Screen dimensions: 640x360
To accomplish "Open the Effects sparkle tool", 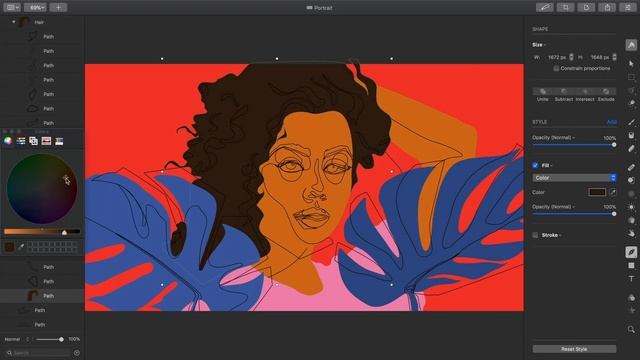I will point(631,311).
